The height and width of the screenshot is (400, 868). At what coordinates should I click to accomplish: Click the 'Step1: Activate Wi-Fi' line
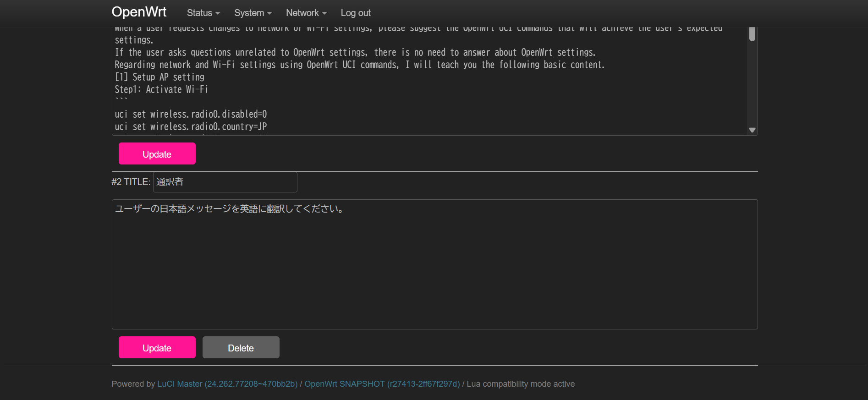[x=161, y=89]
